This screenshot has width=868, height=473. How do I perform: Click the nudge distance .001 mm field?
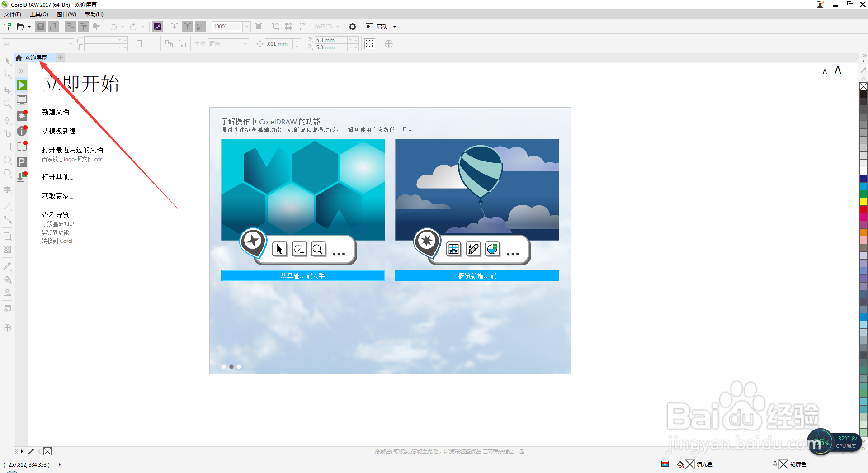[x=279, y=44]
